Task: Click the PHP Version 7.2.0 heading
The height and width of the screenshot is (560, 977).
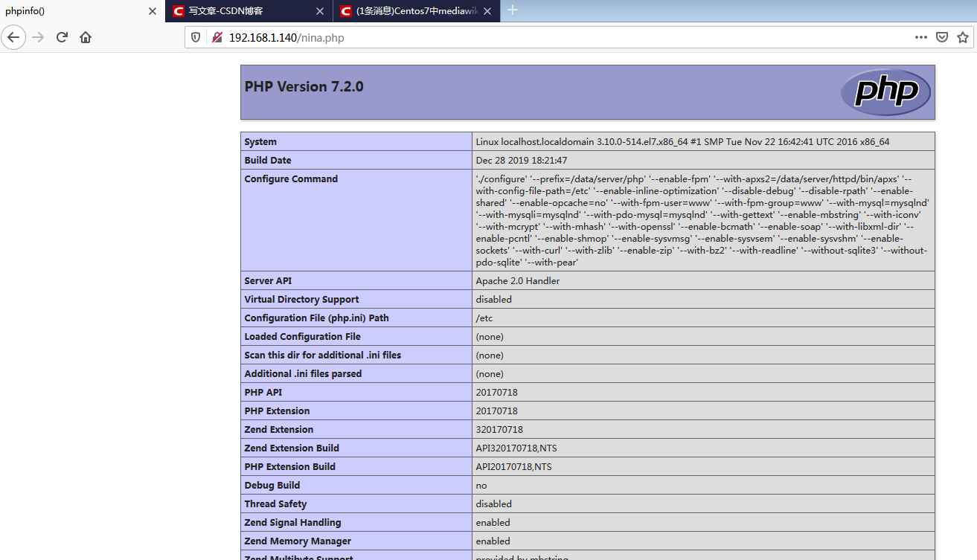Action: pyautogui.click(x=304, y=86)
